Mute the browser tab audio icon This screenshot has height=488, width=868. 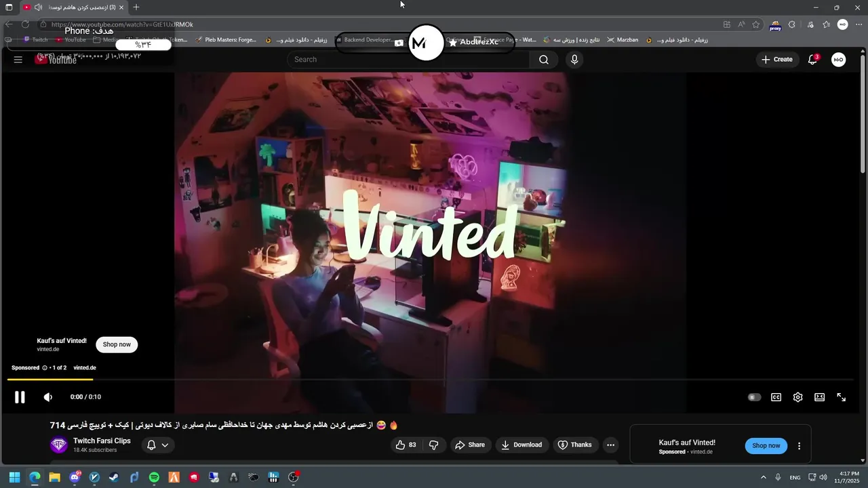[38, 7]
